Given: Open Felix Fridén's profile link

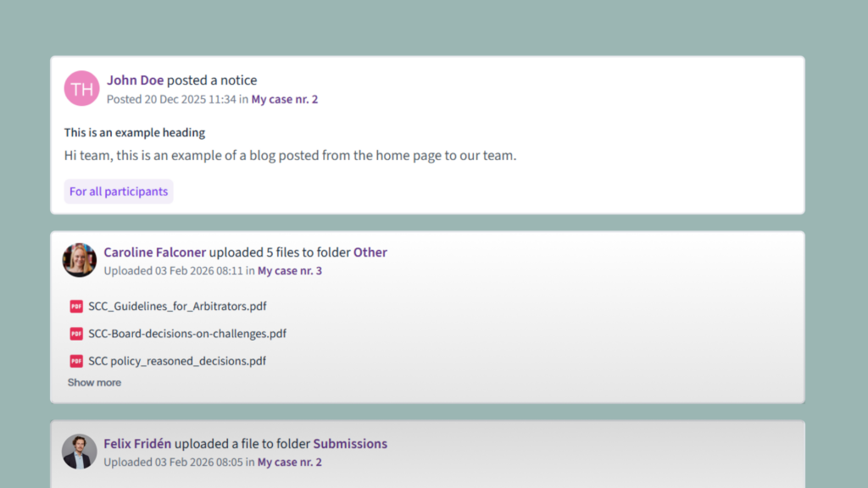Looking at the screenshot, I should point(137,444).
